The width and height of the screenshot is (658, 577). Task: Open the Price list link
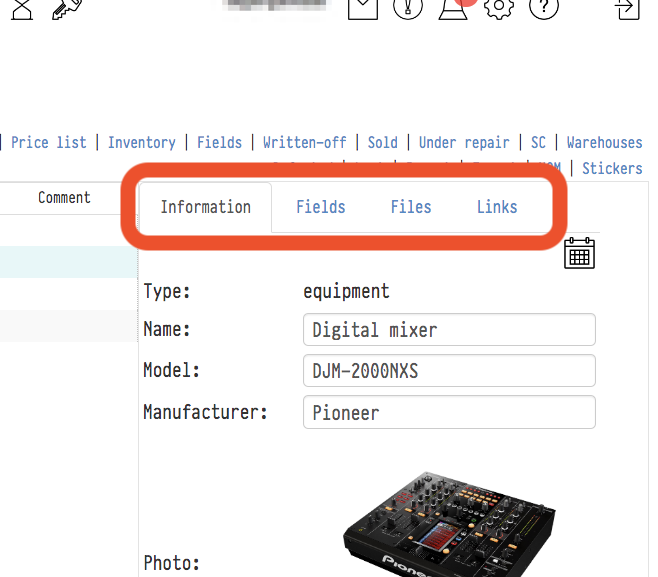49,143
